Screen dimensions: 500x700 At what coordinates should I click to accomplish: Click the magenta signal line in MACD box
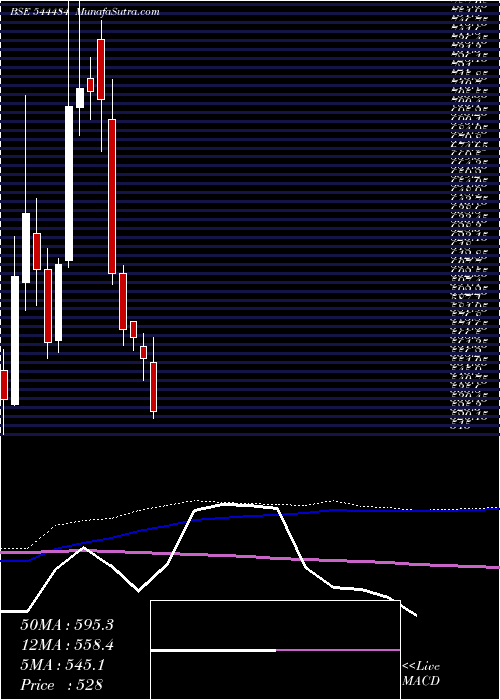tap(338, 650)
